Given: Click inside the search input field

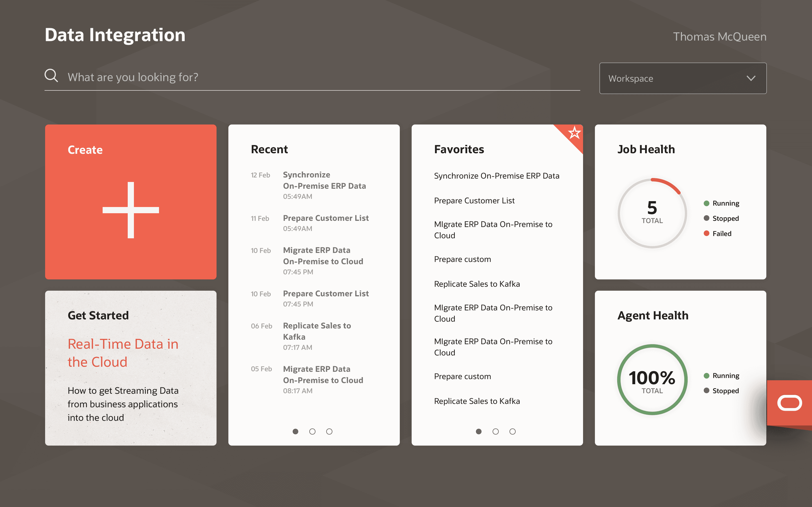Looking at the screenshot, I should (235, 77).
